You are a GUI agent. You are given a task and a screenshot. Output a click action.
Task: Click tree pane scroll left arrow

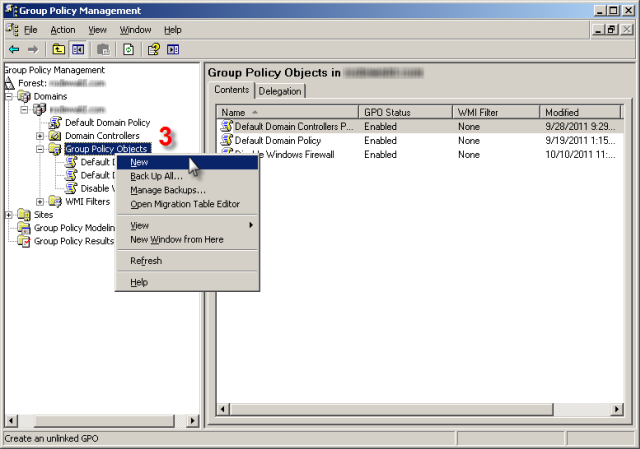tap(11, 420)
